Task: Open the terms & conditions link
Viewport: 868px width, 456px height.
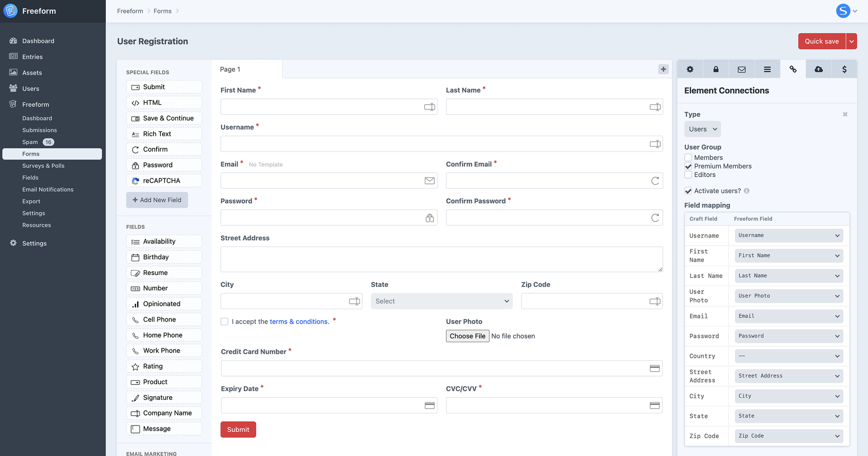Action: point(298,321)
